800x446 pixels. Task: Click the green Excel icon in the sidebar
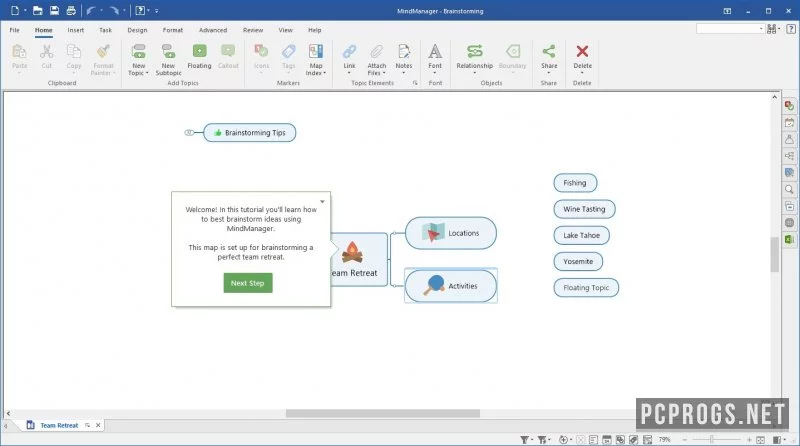tap(789, 239)
